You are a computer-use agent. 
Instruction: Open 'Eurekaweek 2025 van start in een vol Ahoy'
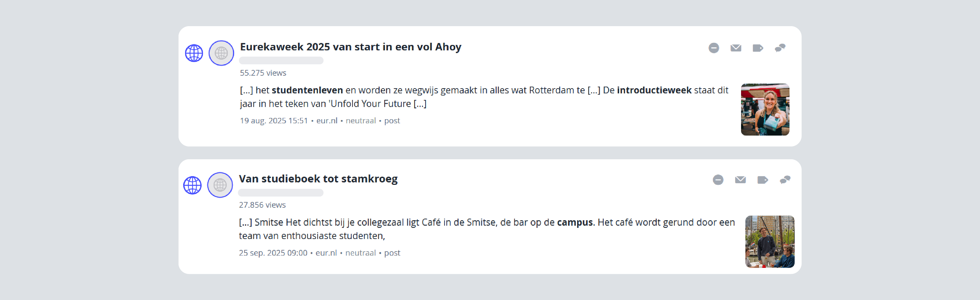coord(350,47)
